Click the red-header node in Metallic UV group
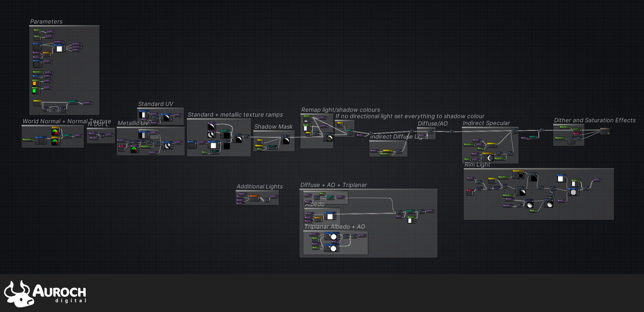 (122, 148)
